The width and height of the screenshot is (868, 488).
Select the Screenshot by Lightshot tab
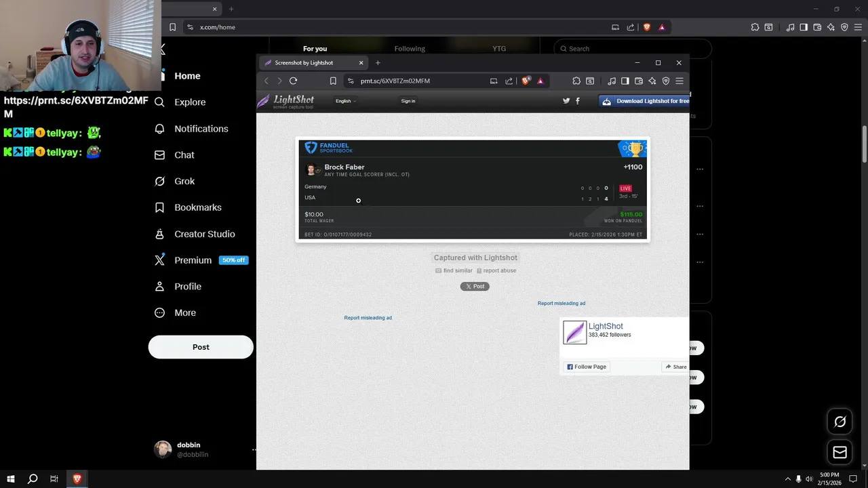coord(312,63)
